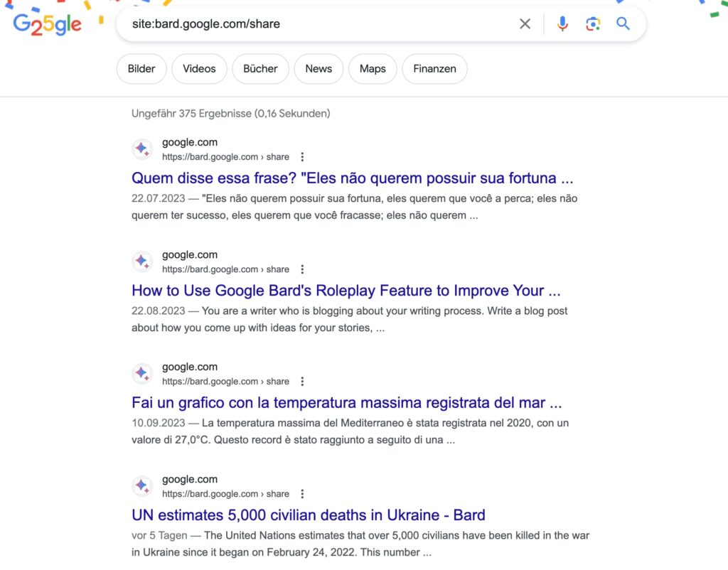Open the "Quem disse essa frase?" result link

point(352,178)
